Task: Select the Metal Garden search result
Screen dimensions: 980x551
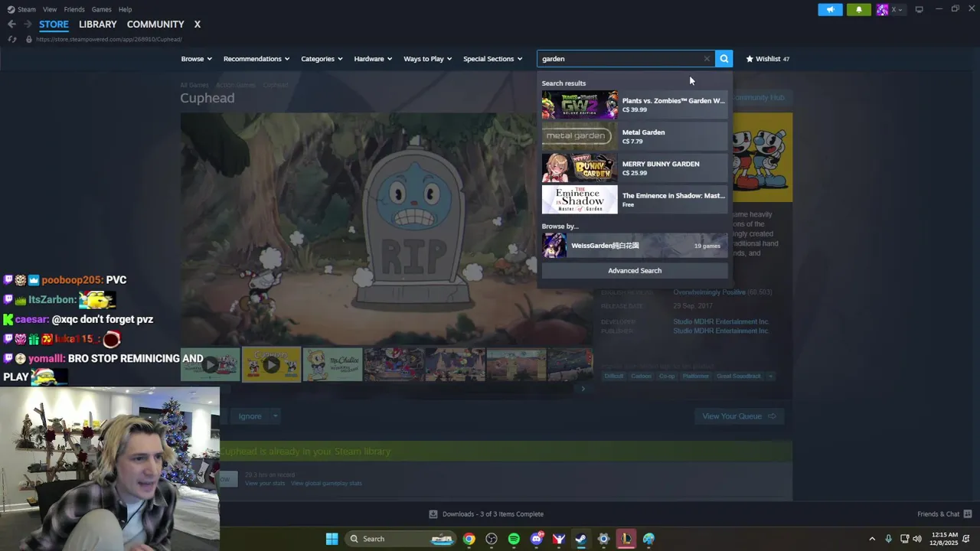Action: [635, 136]
